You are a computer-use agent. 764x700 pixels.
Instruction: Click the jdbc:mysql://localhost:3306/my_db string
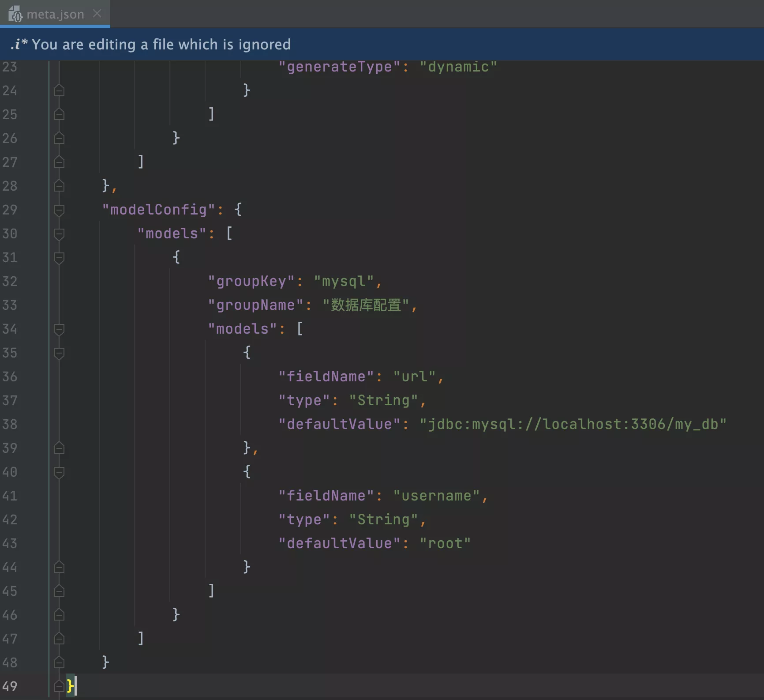(x=573, y=424)
